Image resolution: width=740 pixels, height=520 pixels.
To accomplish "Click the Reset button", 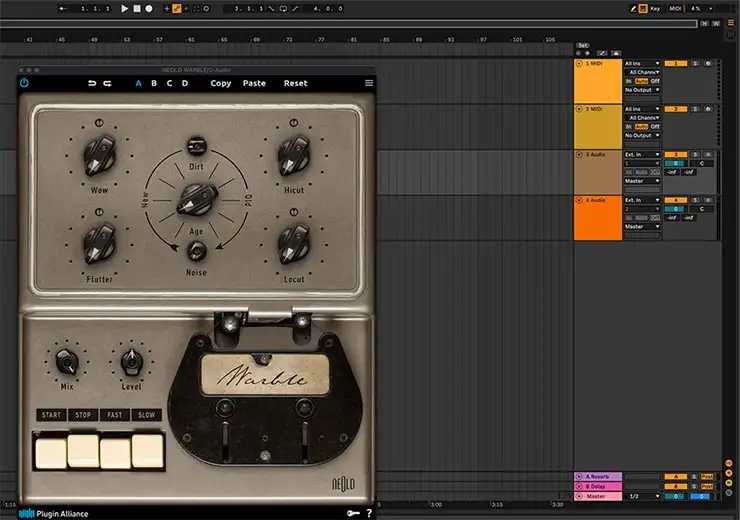I will click(295, 83).
